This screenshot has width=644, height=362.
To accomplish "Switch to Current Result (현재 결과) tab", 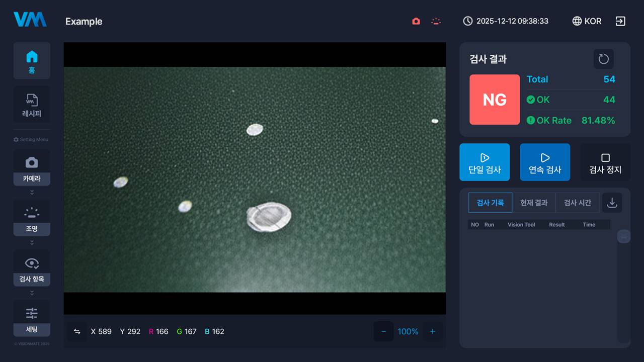I will [x=534, y=203].
